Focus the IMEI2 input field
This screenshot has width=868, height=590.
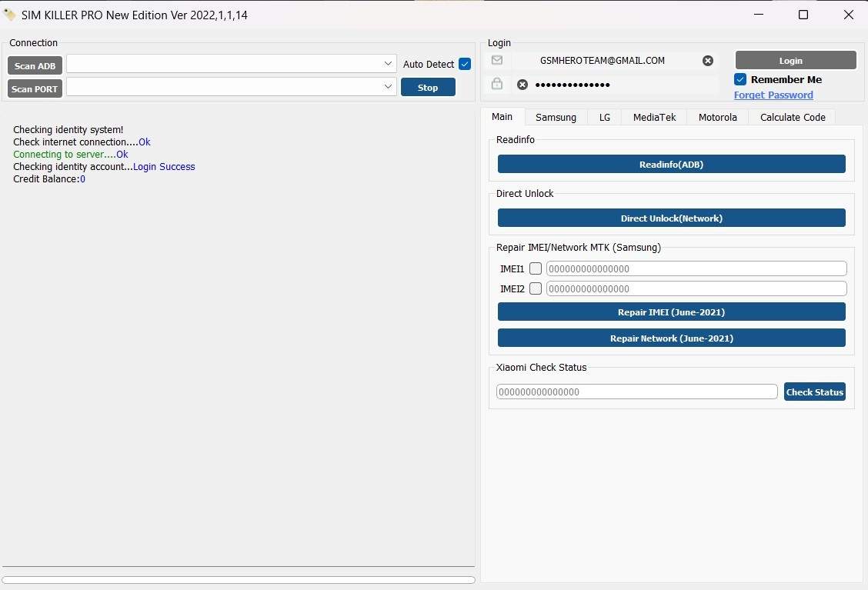[x=696, y=288]
